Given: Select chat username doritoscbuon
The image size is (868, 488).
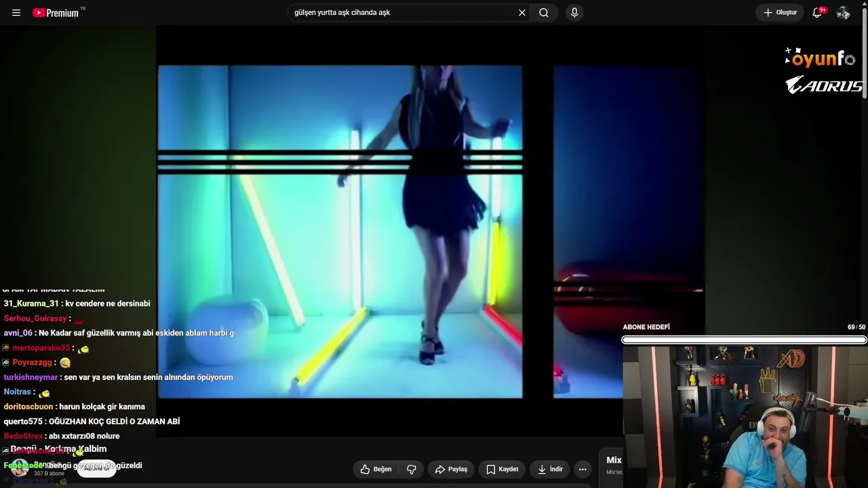Looking at the screenshot, I should [x=28, y=407].
